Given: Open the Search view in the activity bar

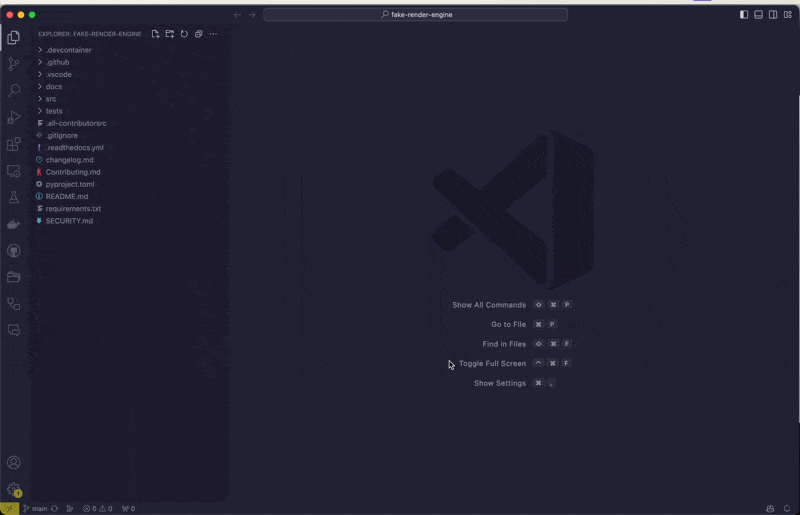Looking at the screenshot, I should coord(14,90).
